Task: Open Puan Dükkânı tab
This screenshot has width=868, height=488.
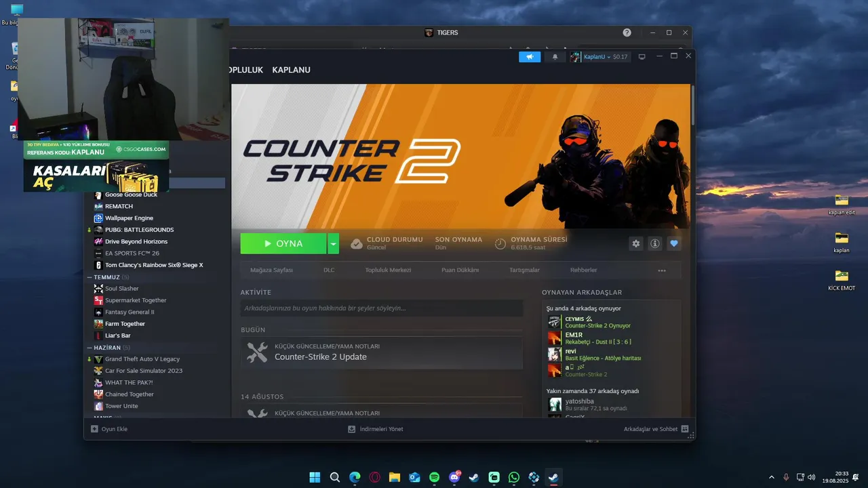Action: (460, 270)
